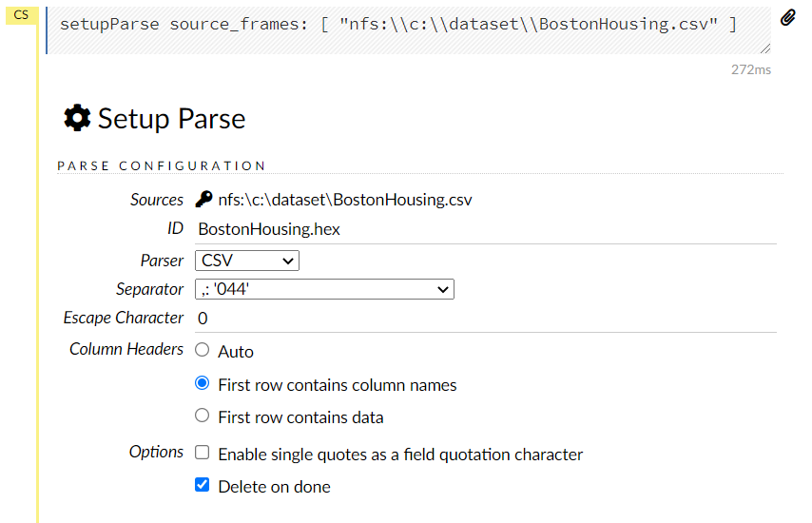Open the Parser dropdown showing CSV
Viewport: 812px width, 523px height.
pyautogui.click(x=247, y=261)
